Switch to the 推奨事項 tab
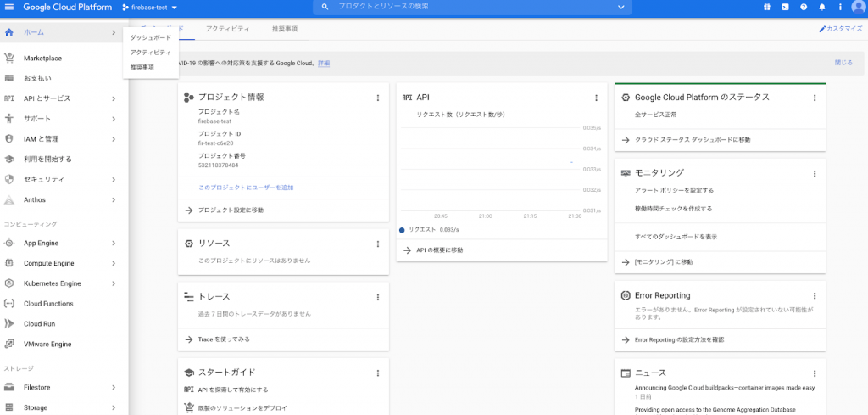 click(x=285, y=29)
